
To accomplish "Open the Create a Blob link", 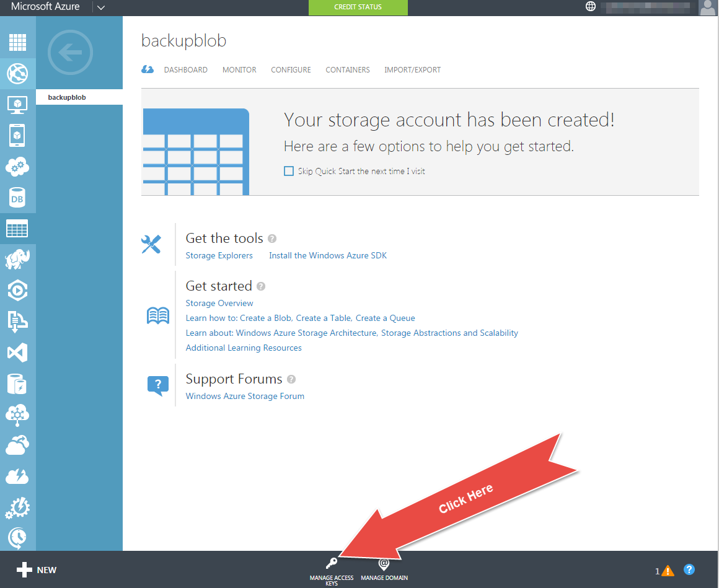I will click(265, 318).
